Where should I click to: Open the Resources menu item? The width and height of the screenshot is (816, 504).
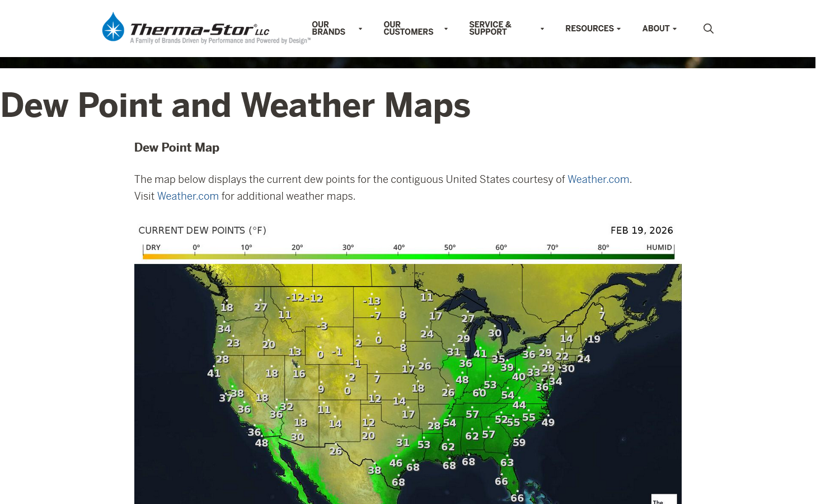tap(589, 29)
